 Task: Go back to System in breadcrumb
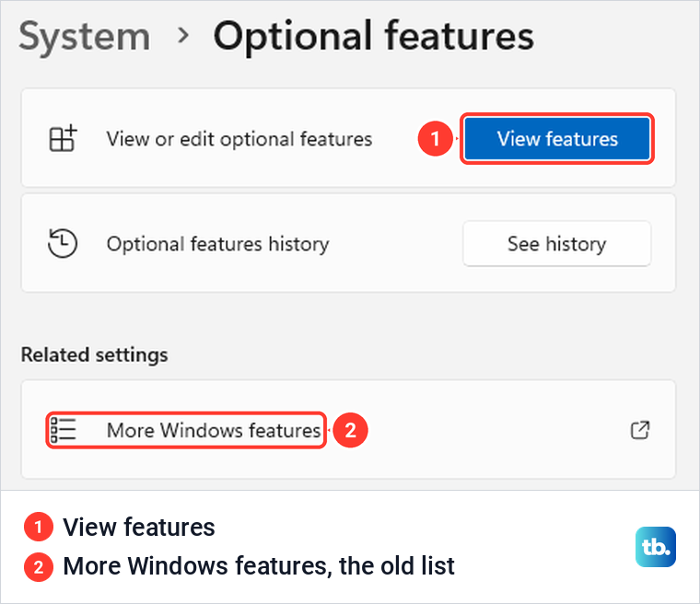pyautogui.click(x=85, y=38)
